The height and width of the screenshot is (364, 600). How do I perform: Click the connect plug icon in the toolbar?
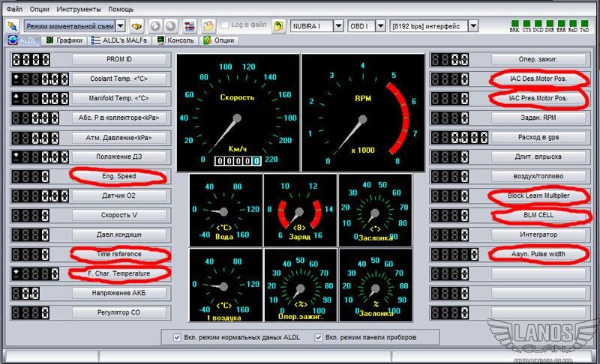click(x=12, y=26)
